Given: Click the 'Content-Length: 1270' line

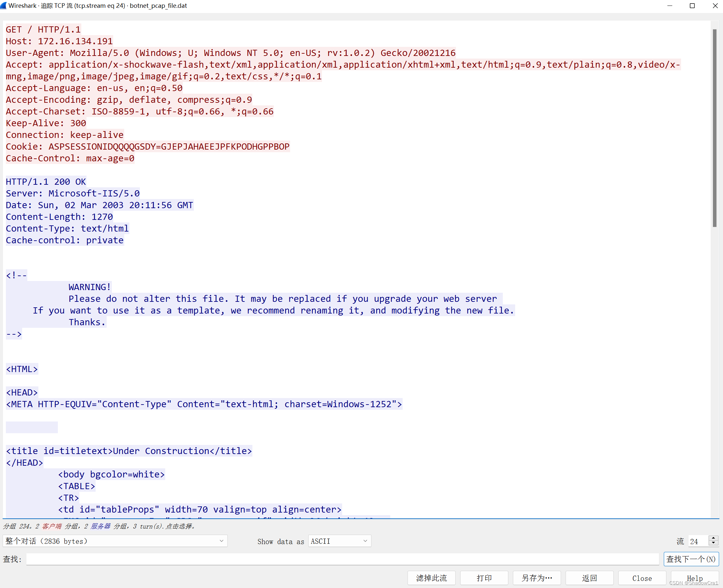Looking at the screenshot, I should pyautogui.click(x=59, y=217).
